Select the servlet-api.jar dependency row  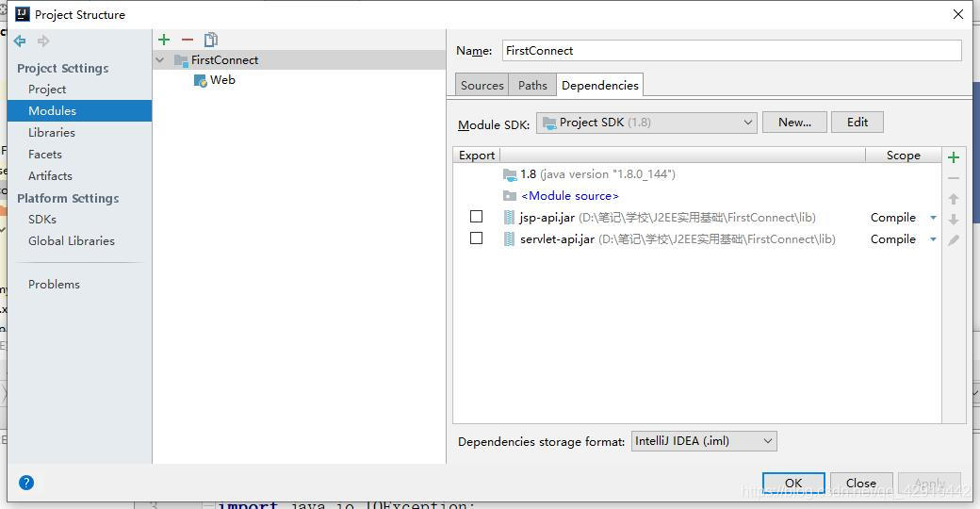click(697, 239)
